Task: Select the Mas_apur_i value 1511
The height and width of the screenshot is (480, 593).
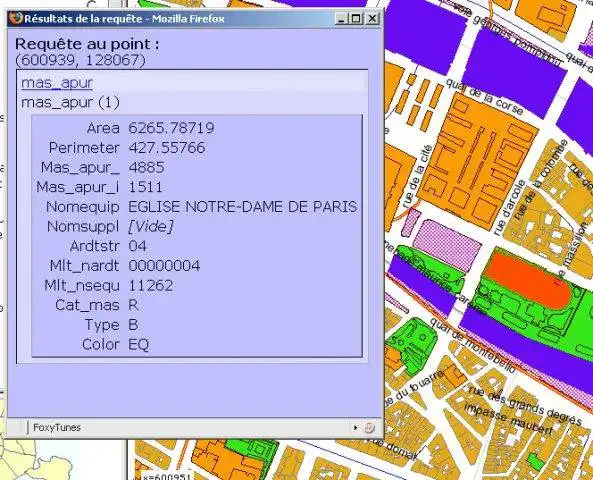Action: tap(146, 187)
